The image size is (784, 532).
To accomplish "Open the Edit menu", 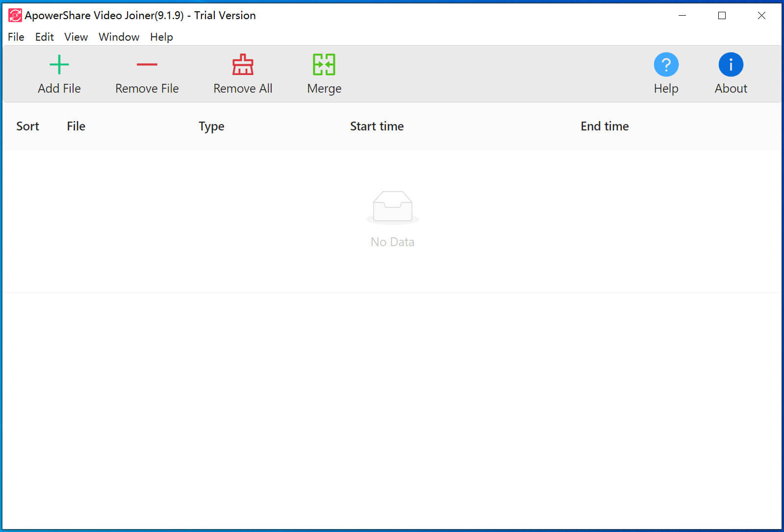I will tap(44, 37).
